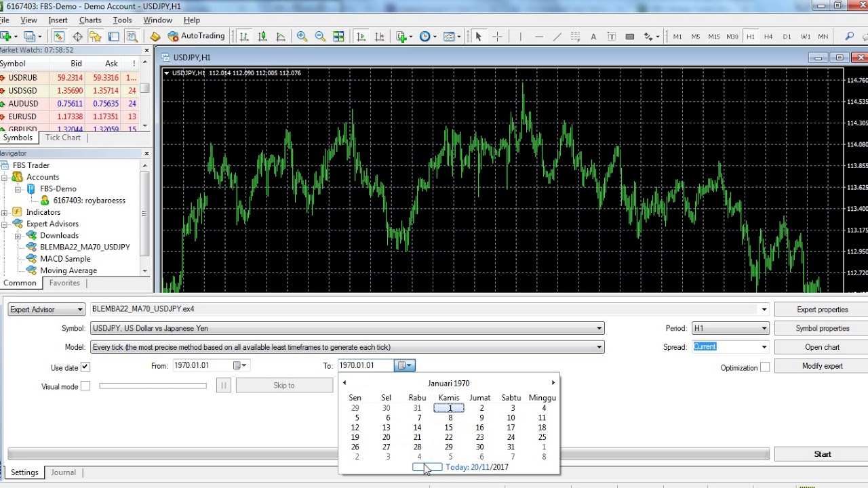Viewport: 868px width, 488px height.
Task: Click the Expert properties button
Action: 822,310
